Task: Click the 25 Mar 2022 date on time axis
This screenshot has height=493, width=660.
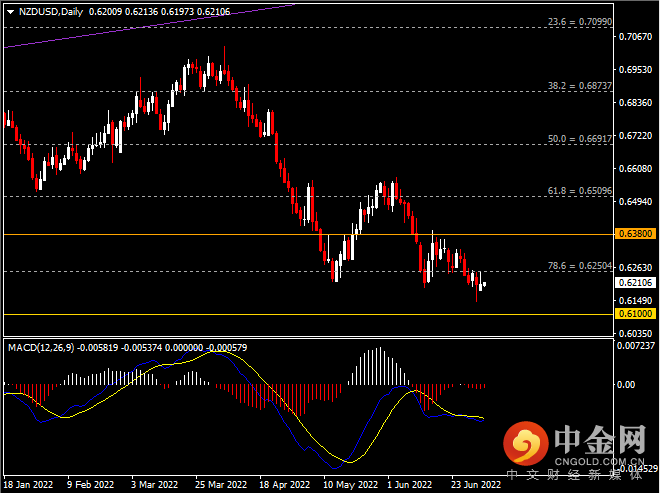Action: tap(216, 481)
